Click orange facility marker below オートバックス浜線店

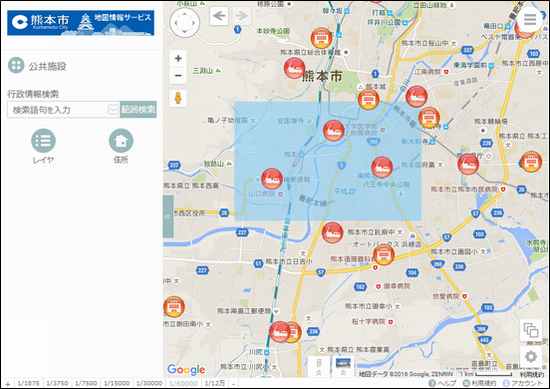(x=384, y=255)
